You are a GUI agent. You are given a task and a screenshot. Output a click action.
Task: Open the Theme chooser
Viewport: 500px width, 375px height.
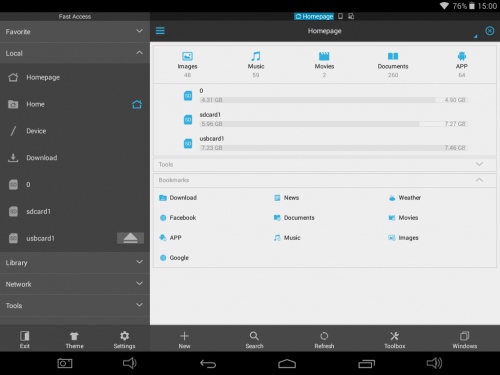[x=74, y=339]
